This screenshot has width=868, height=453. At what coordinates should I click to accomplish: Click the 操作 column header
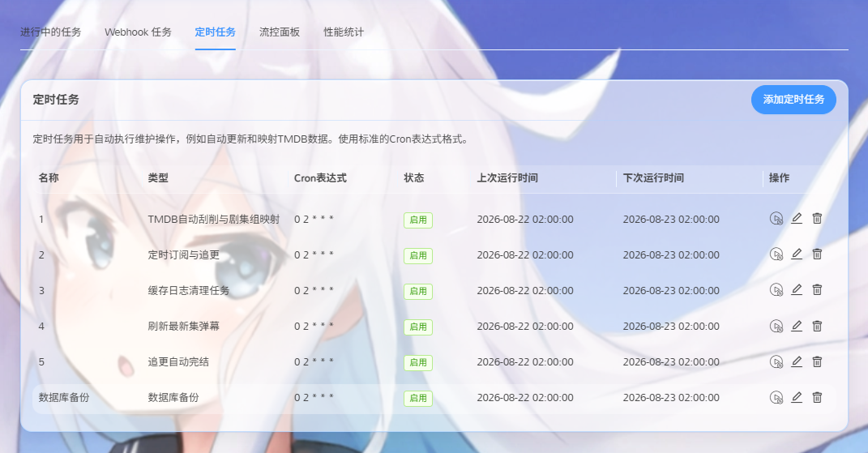coord(779,177)
